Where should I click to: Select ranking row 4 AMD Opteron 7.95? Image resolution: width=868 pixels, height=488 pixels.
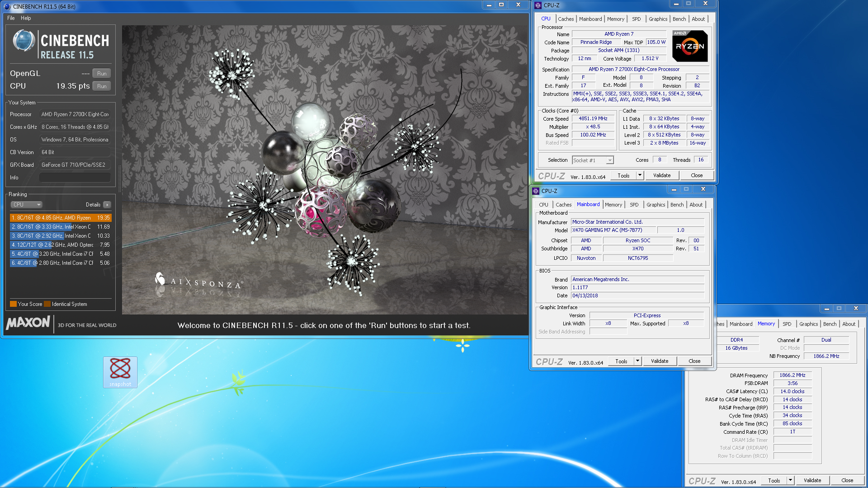[61, 245]
